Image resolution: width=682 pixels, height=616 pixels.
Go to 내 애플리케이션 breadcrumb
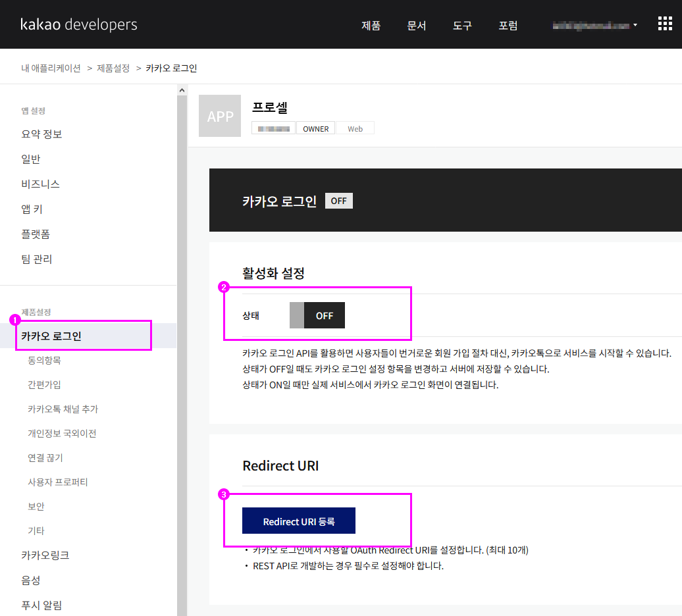coord(51,68)
